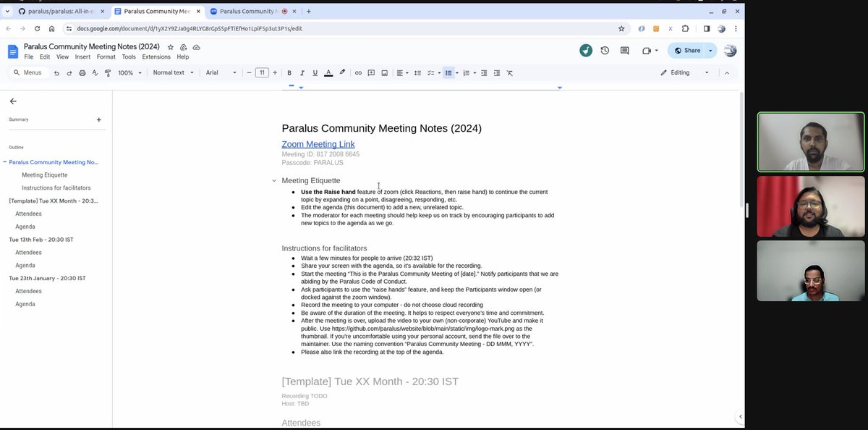Open the zoom level dropdown at 100%
The image size is (868, 430).
(x=129, y=73)
